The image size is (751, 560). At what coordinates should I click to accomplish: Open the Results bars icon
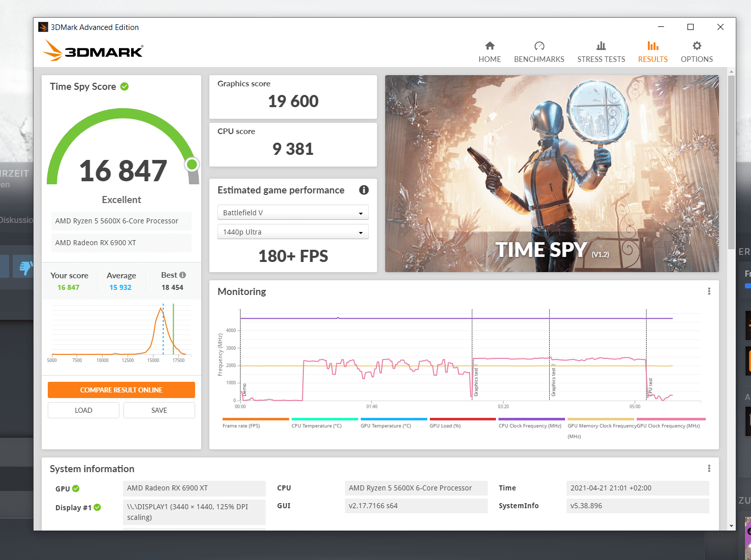tap(653, 46)
